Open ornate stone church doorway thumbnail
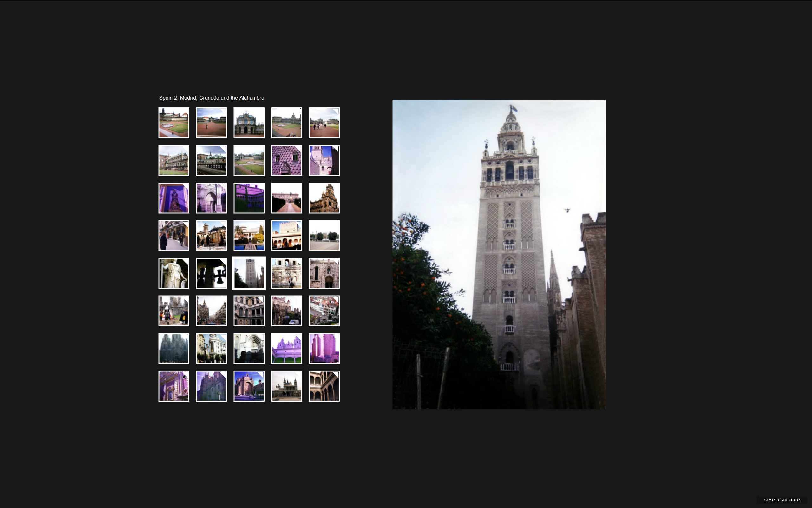 pos(324,273)
